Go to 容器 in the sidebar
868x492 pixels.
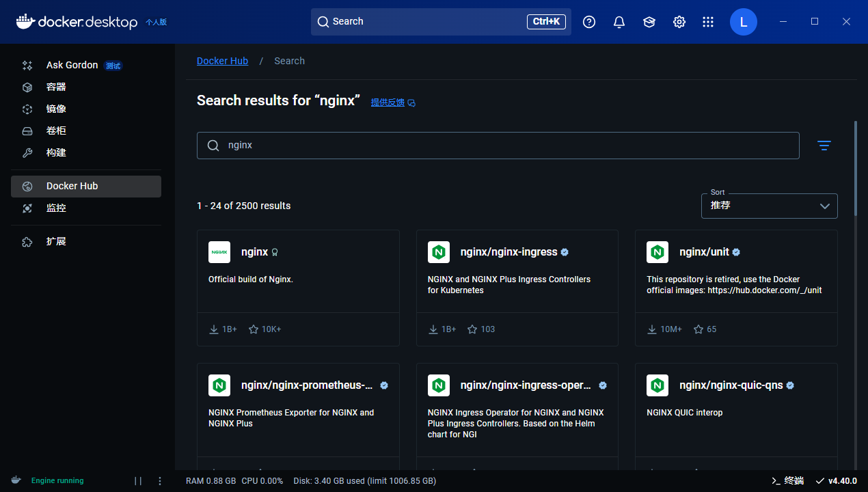click(x=56, y=87)
